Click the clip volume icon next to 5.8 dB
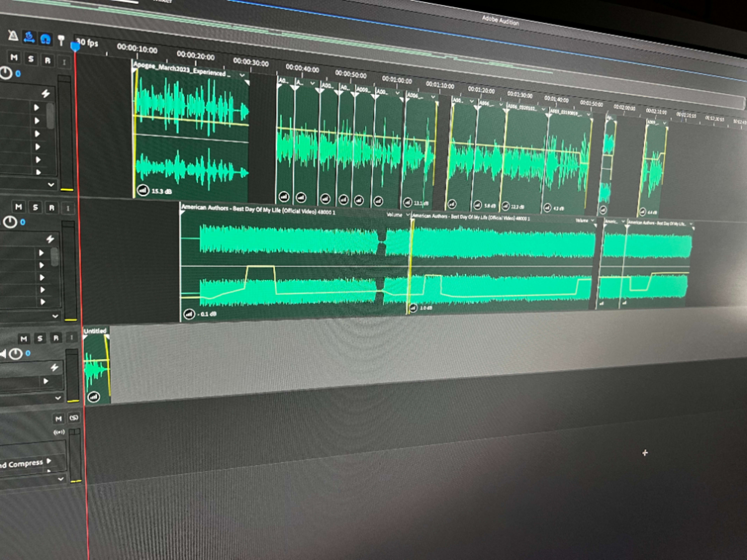Viewport: 747px width, 560px height. 477,205
